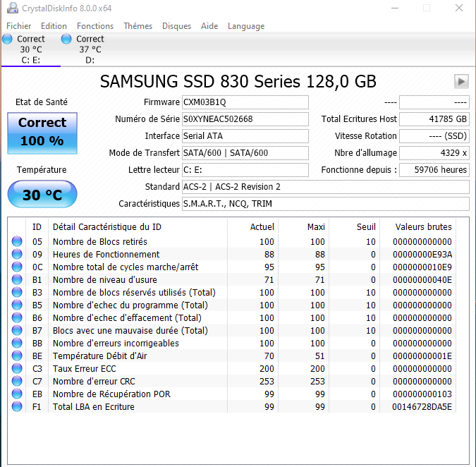Click status icon for Température Débit d'Air

(x=17, y=356)
